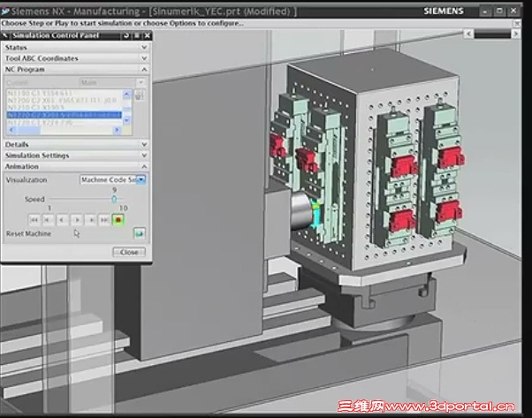Click the dialog options icon in panel title bar
532x418 pixels.
pyautogui.click(x=137, y=35)
